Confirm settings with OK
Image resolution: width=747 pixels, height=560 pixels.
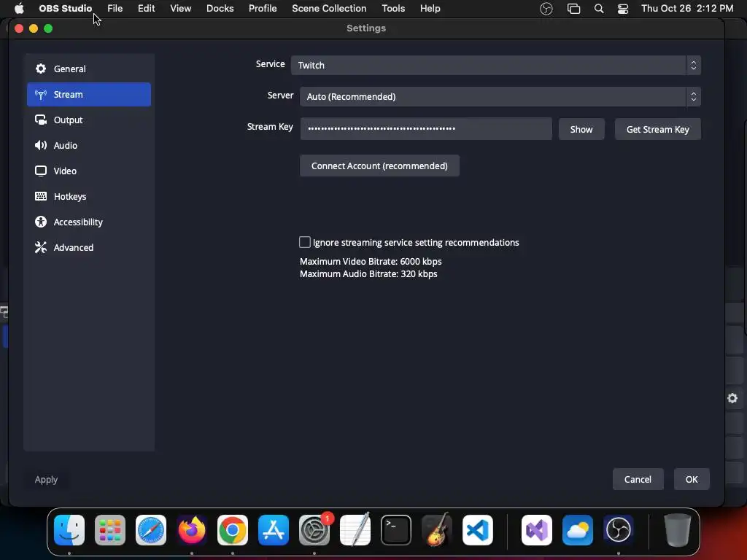point(692,480)
